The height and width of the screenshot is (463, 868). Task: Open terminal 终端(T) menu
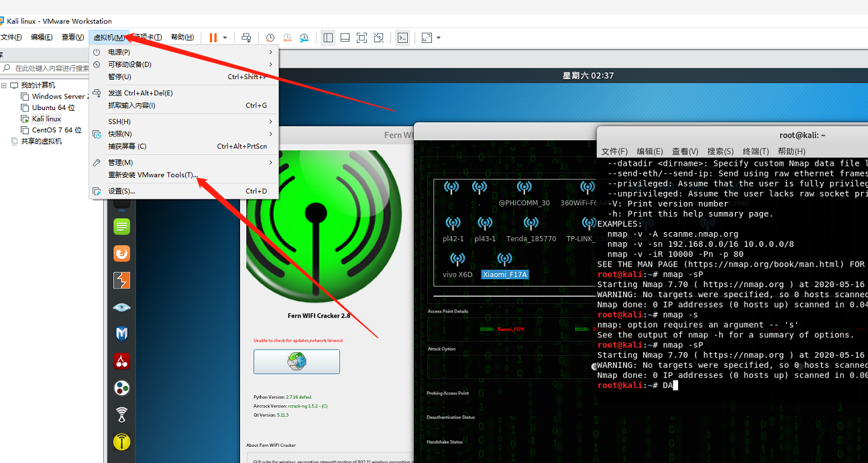coord(756,152)
